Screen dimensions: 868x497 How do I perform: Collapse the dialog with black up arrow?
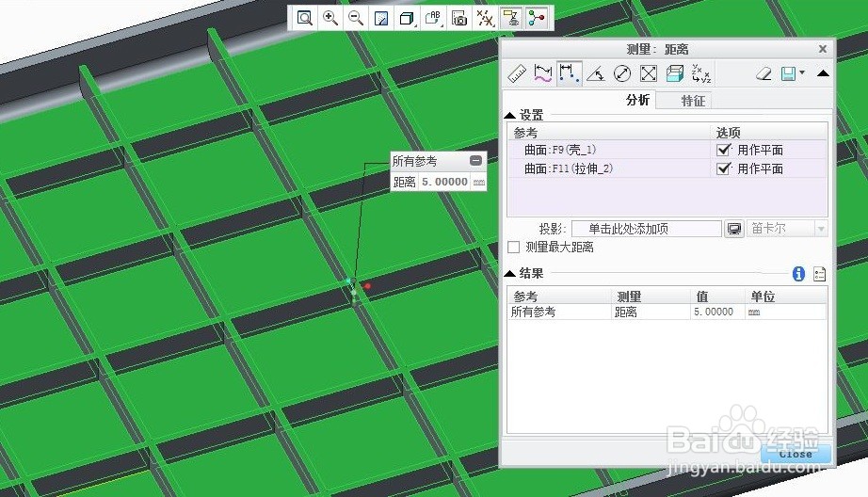[823, 73]
